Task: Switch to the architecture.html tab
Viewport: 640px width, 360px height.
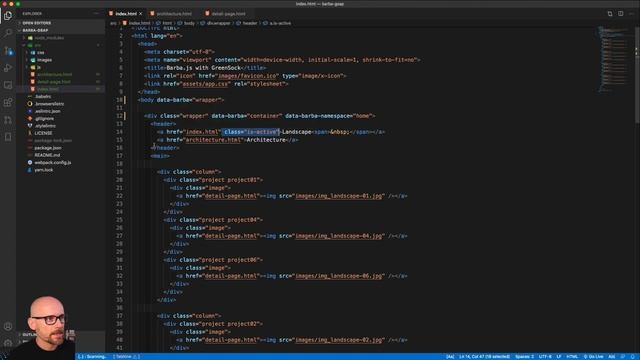Action: (x=174, y=13)
